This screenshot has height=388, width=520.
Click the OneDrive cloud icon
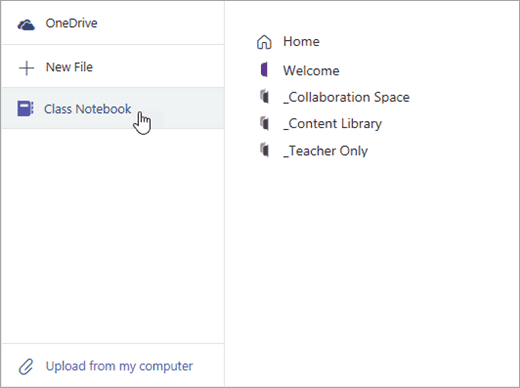coord(26,25)
